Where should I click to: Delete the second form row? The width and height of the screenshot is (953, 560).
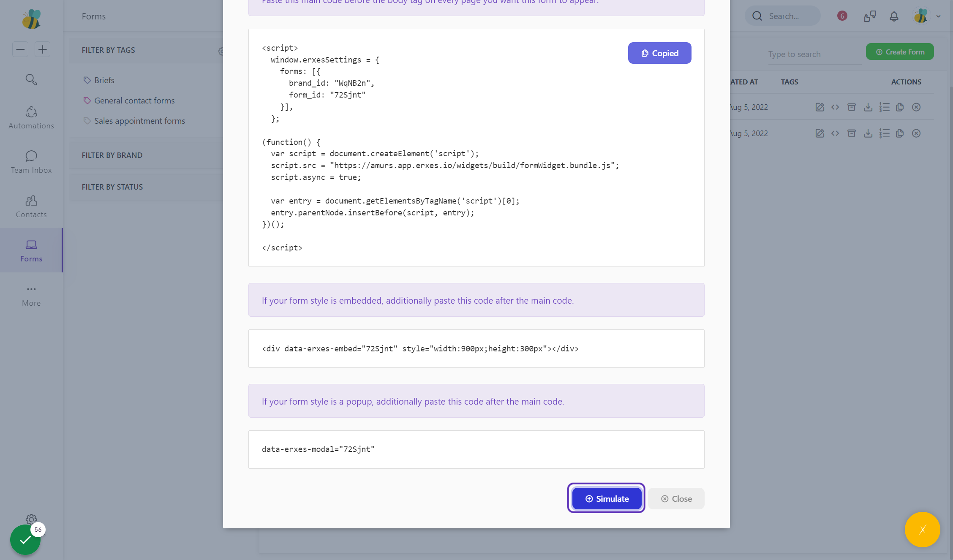tap(916, 133)
